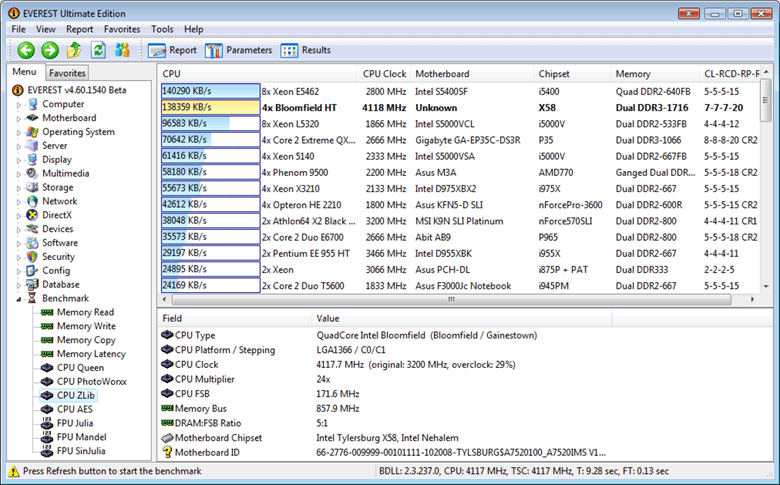The height and width of the screenshot is (485, 780).
Task: Select the Motherboard icon in tree
Action: [32, 118]
